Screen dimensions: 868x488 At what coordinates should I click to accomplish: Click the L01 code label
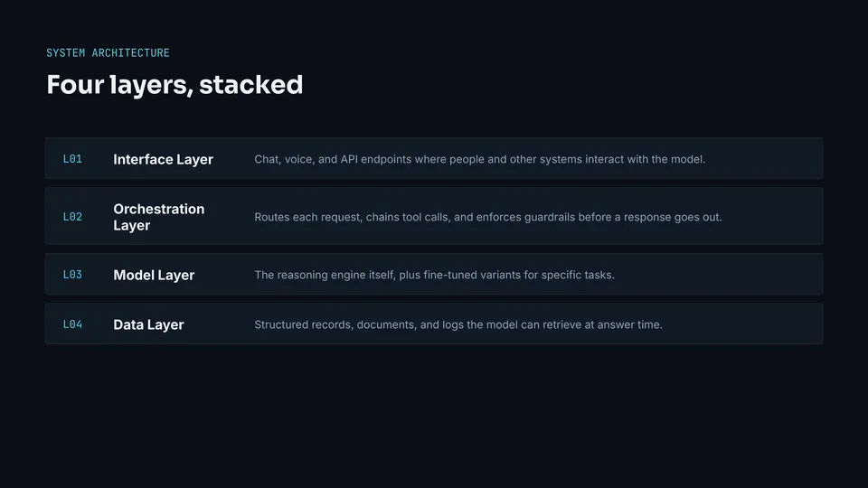[72, 159]
